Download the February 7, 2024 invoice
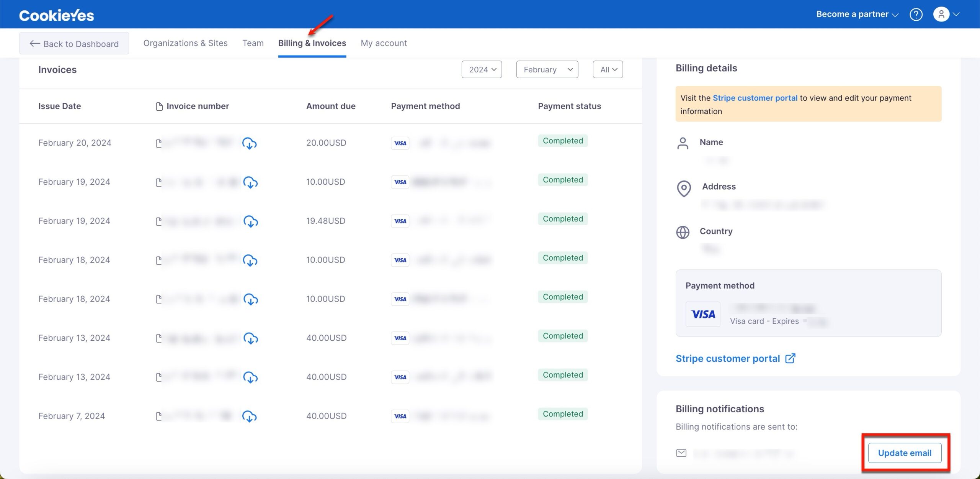This screenshot has height=479, width=980. [x=249, y=416]
